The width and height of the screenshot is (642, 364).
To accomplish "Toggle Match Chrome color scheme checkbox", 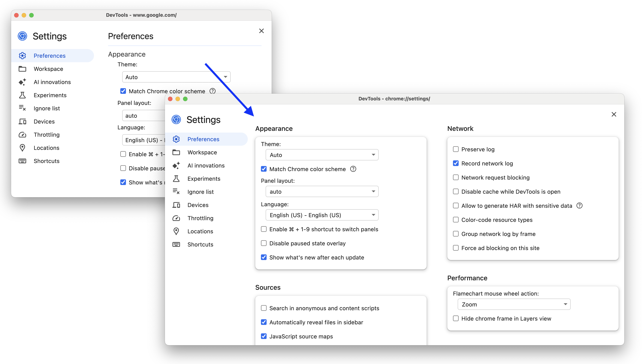I will point(263,169).
